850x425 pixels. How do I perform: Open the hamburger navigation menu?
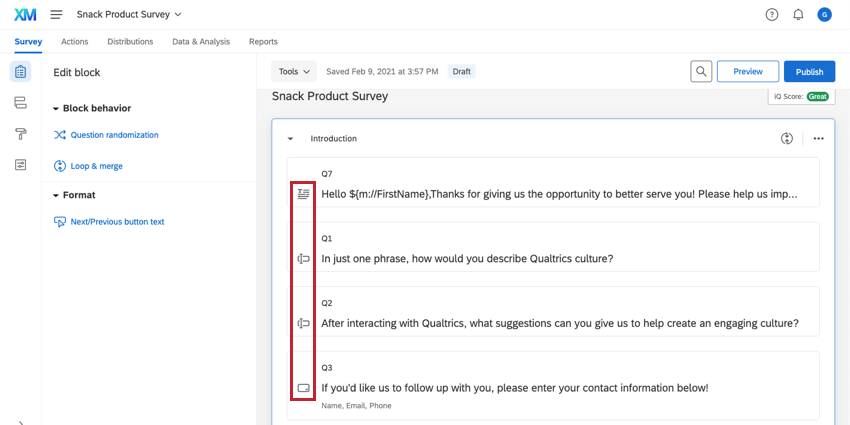tap(56, 15)
